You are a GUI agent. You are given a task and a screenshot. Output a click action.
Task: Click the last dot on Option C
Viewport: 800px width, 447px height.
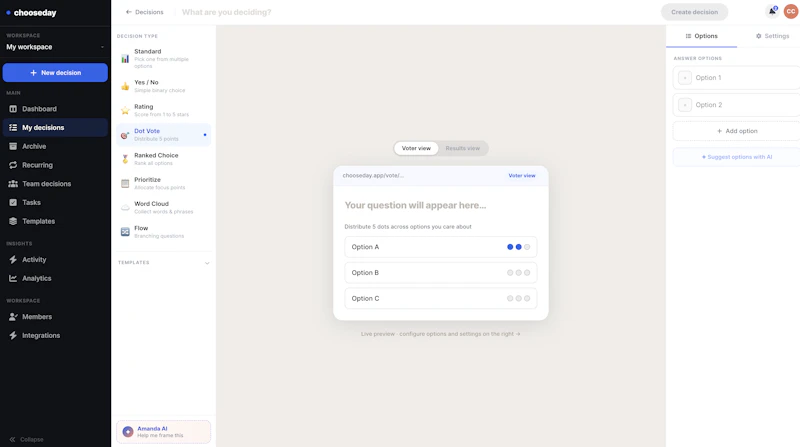pyautogui.click(x=527, y=299)
